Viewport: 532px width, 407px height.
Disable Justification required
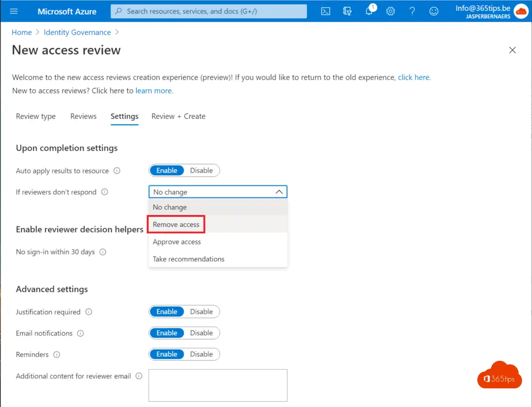(201, 311)
